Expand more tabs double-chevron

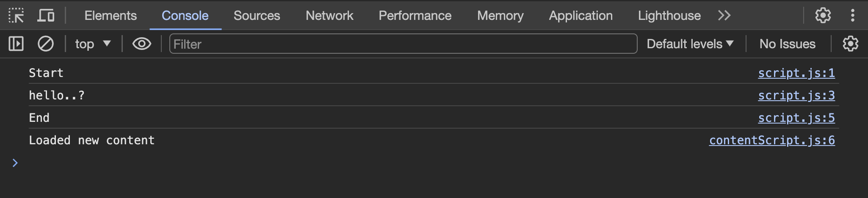pos(724,16)
